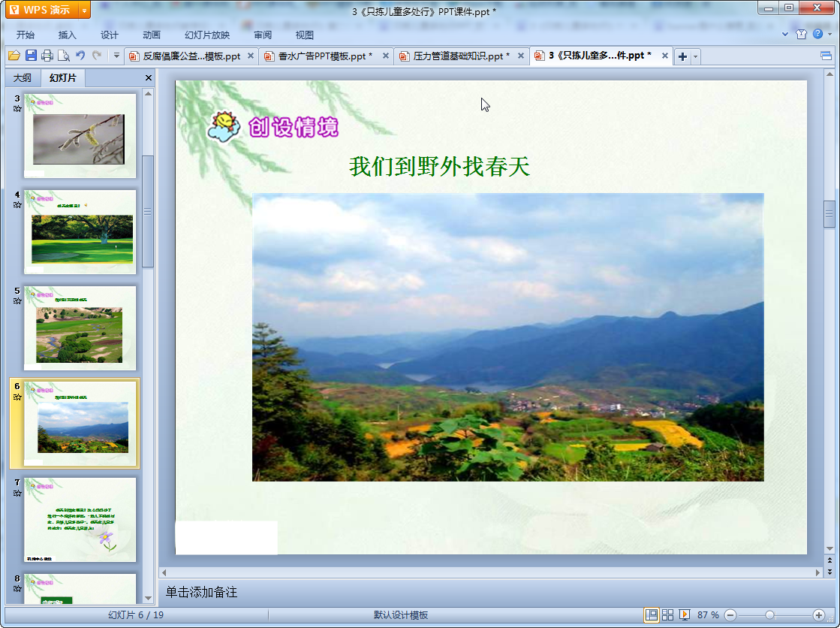Open the 幻灯片放映 menu tab
Viewport: 840px width, 628px height.
pyautogui.click(x=207, y=35)
